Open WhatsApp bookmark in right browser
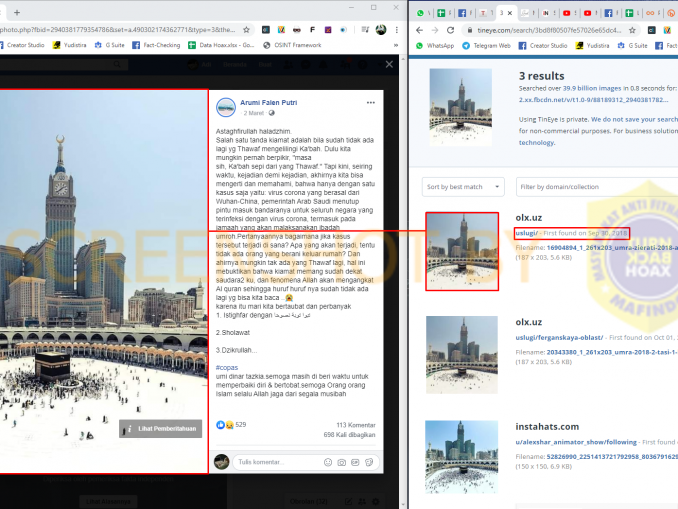Screen dimensions: 678x509 pyautogui.click(x=435, y=45)
